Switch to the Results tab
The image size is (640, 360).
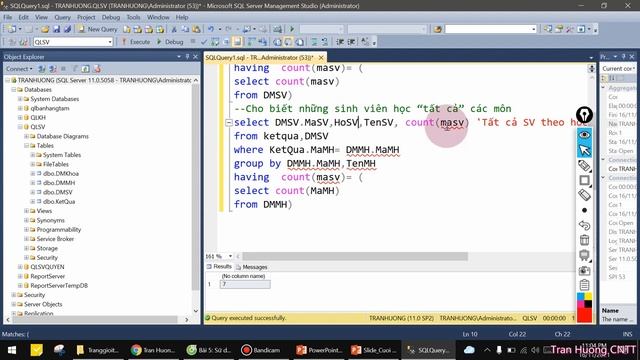pyautogui.click(x=219, y=267)
